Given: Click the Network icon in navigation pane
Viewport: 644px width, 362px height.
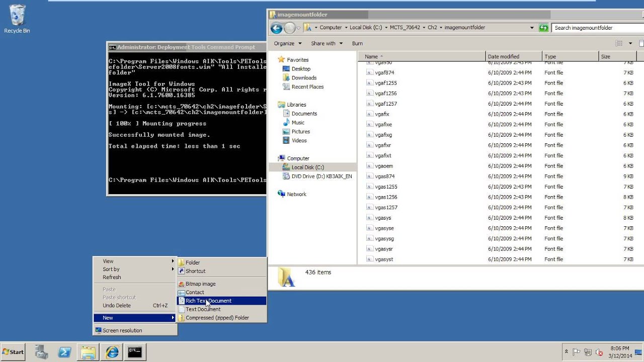Looking at the screenshot, I should tap(281, 194).
